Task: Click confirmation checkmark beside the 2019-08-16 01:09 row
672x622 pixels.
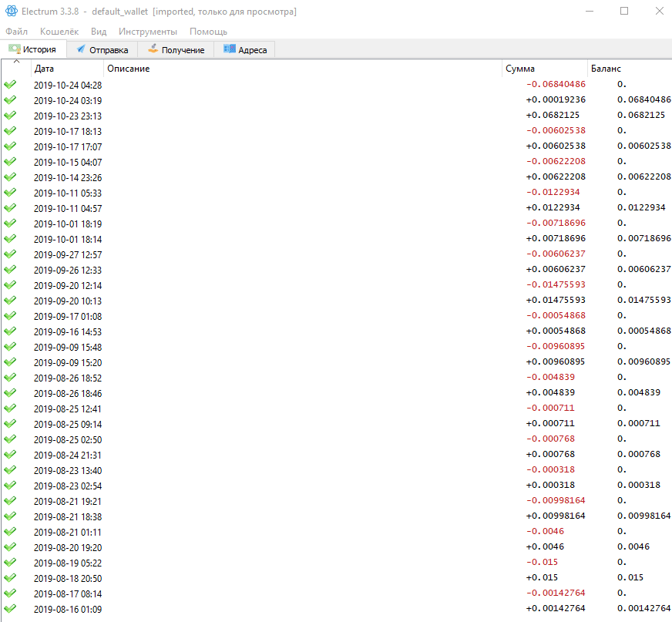Action: (x=11, y=608)
